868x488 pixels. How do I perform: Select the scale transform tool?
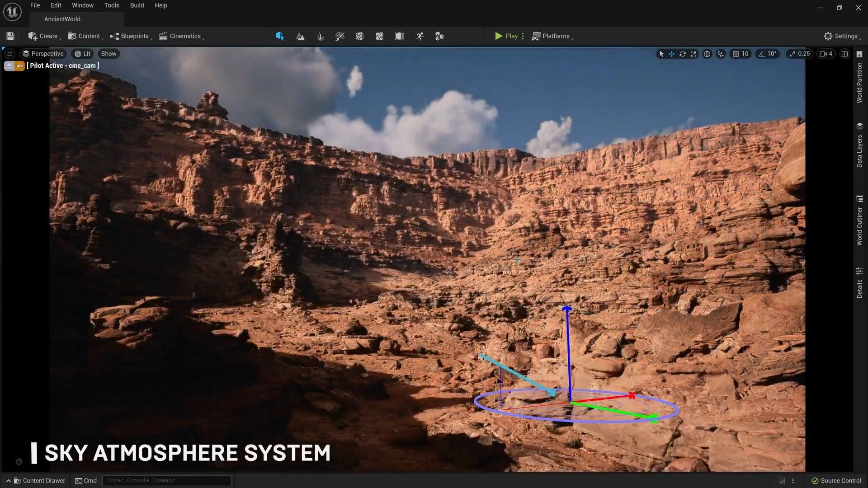[x=693, y=54]
